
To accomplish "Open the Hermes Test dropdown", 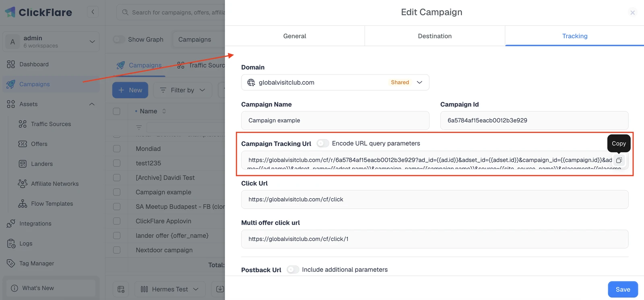I will [170, 289].
